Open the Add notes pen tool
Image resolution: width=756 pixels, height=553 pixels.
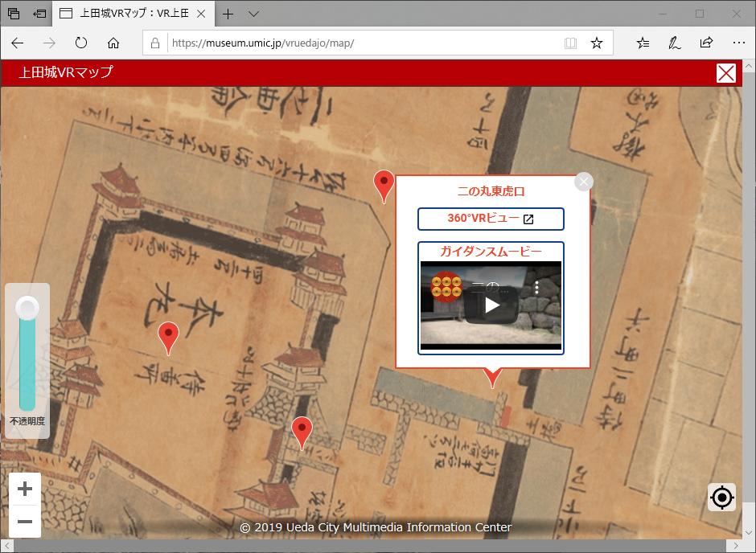click(675, 43)
